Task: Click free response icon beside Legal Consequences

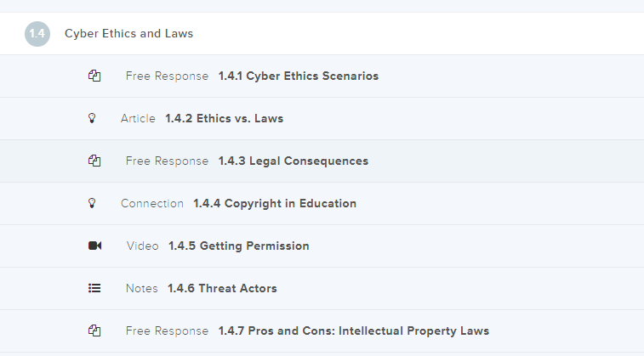Action: [x=94, y=161]
